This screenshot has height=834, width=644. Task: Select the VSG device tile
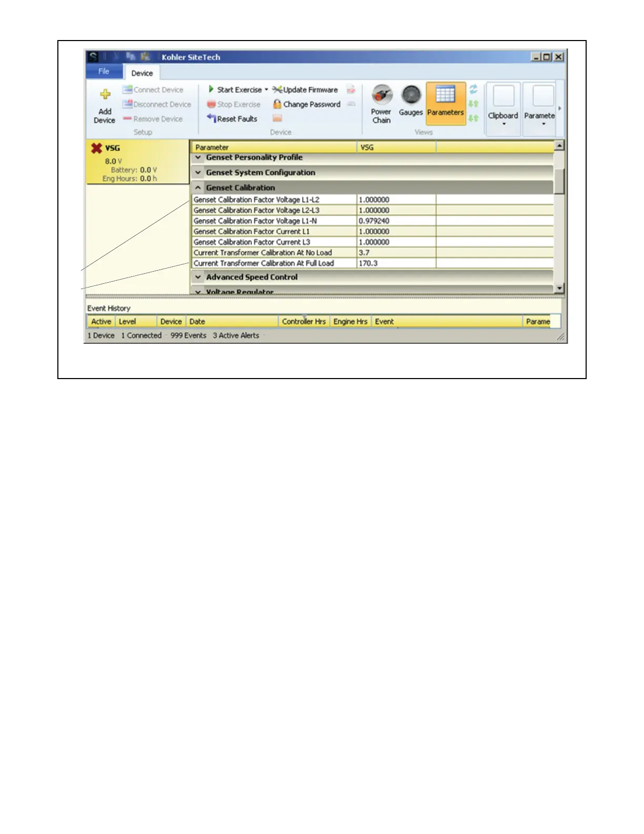pos(138,162)
